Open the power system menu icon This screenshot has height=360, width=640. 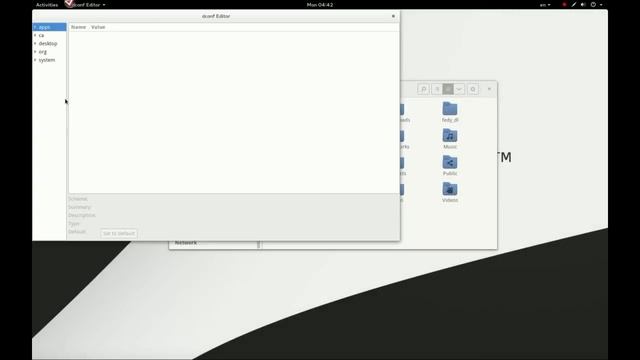[x=593, y=5]
